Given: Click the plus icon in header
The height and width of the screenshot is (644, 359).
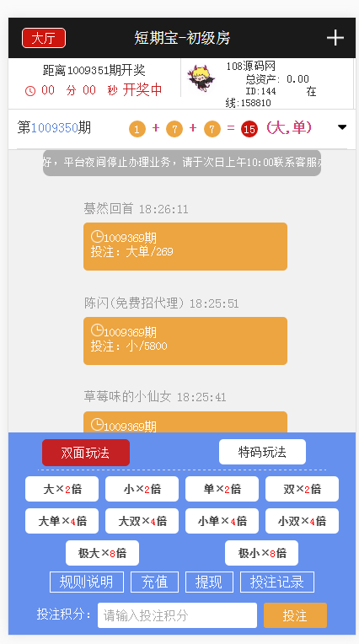Looking at the screenshot, I should click(x=335, y=38).
